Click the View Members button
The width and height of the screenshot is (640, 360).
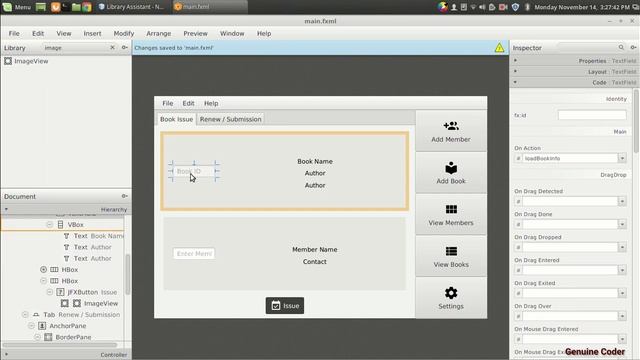(451, 215)
